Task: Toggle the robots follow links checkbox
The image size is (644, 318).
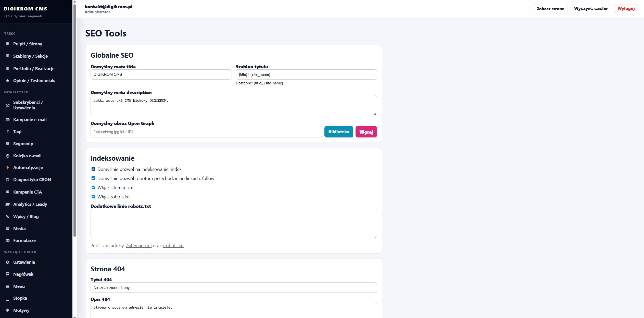Action: click(93, 178)
